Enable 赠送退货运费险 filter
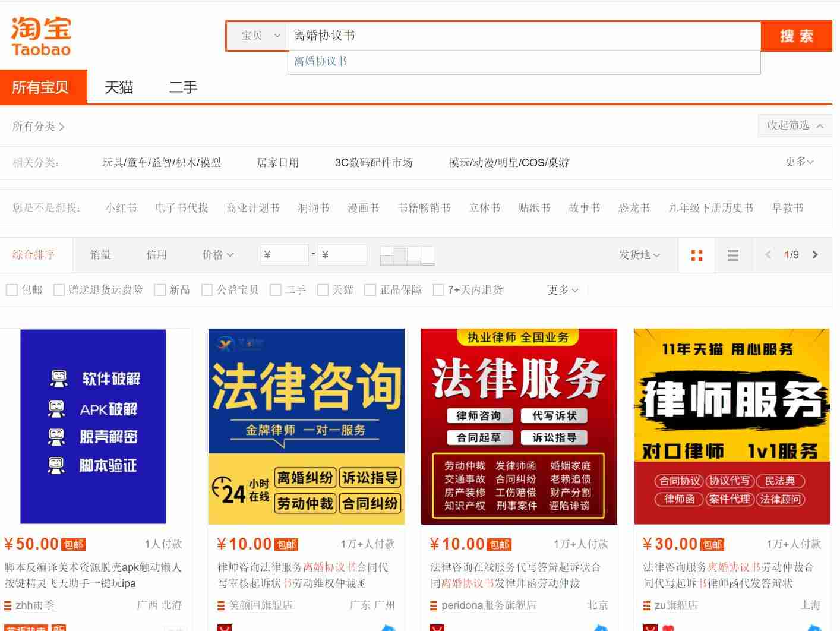The image size is (840, 631). (x=59, y=290)
